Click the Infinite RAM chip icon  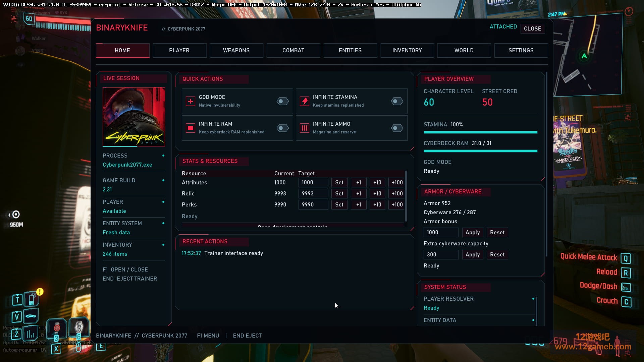click(191, 128)
